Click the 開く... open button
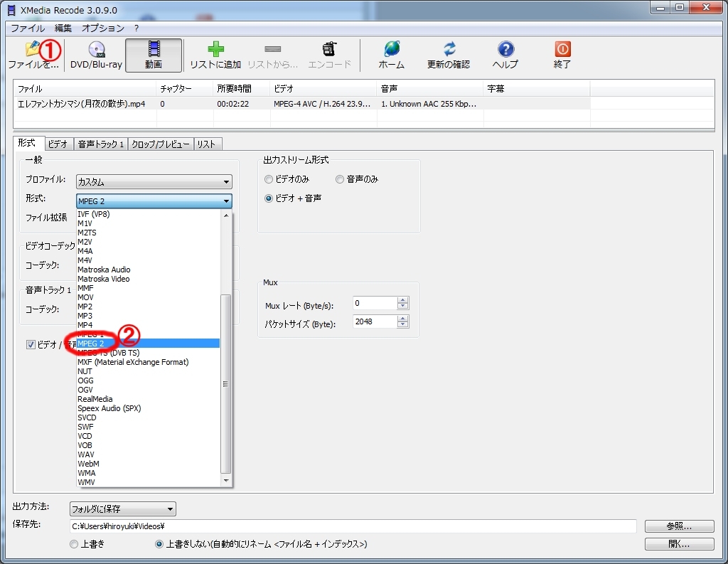The width and height of the screenshot is (728, 564). coord(679,543)
